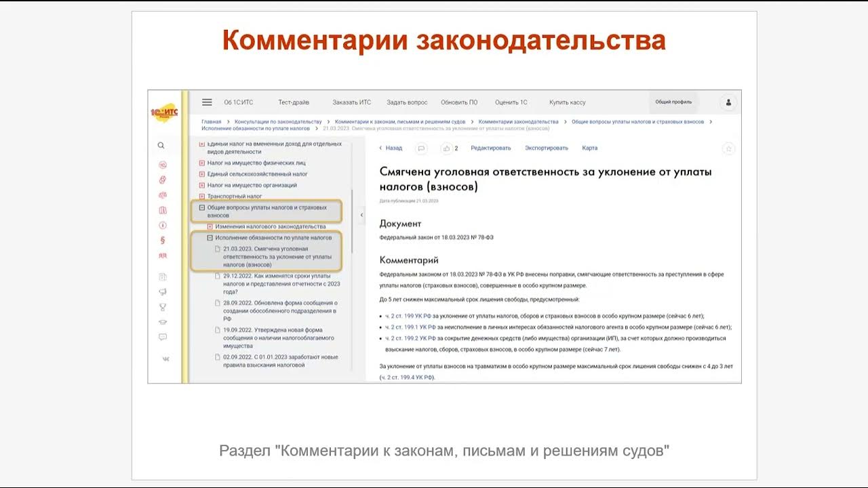
Task: Expand Единый сельскохозяйственный налог node
Action: click(x=202, y=174)
